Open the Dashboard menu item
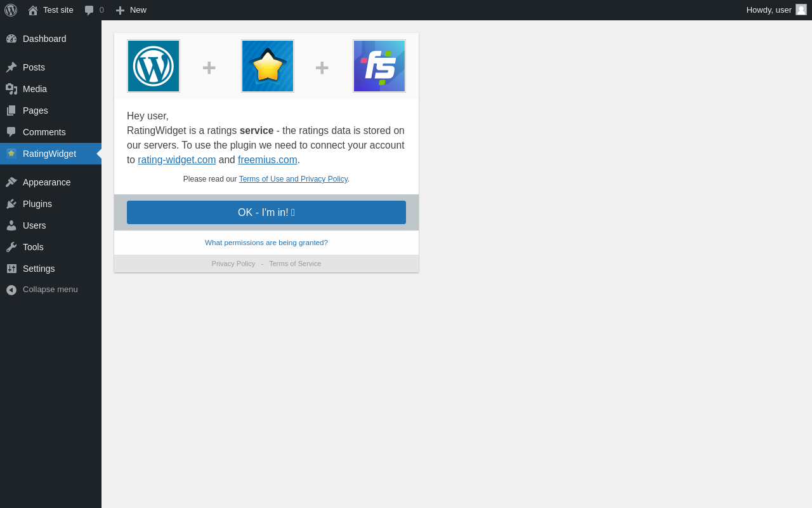The image size is (812, 508). [x=51, y=39]
